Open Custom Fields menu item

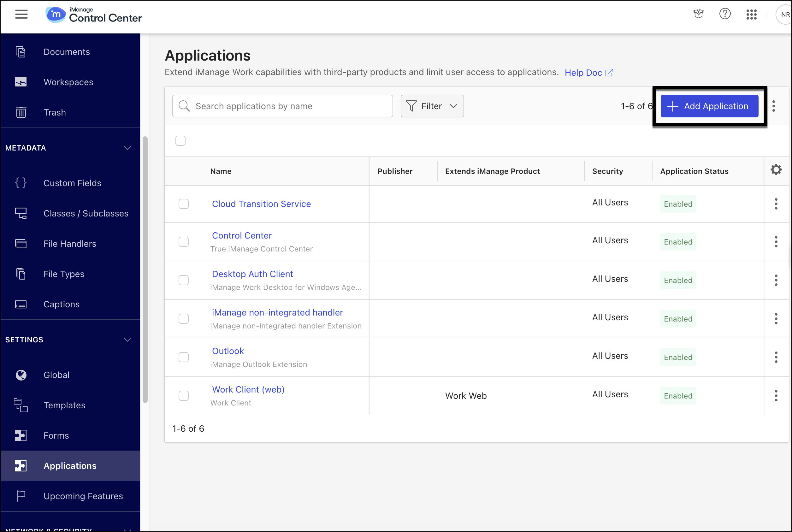coord(70,183)
